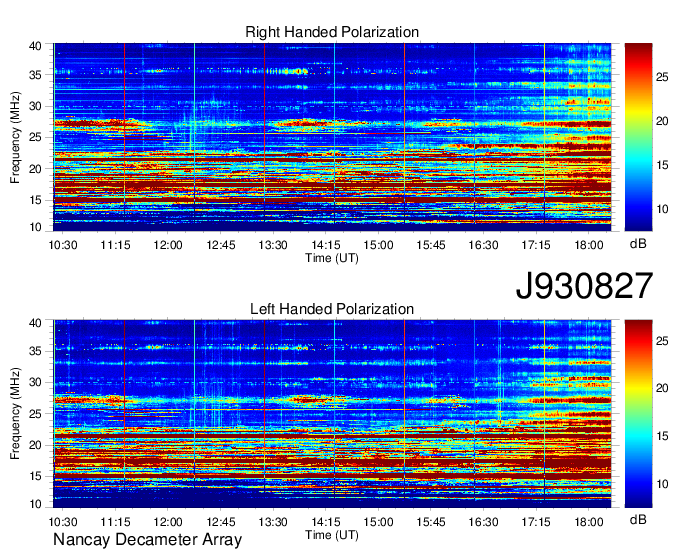The height and width of the screenshot is (552, 680).
Task: Click the 16:30 time tick of Left Handed plot
Action: tap(483, 522)
